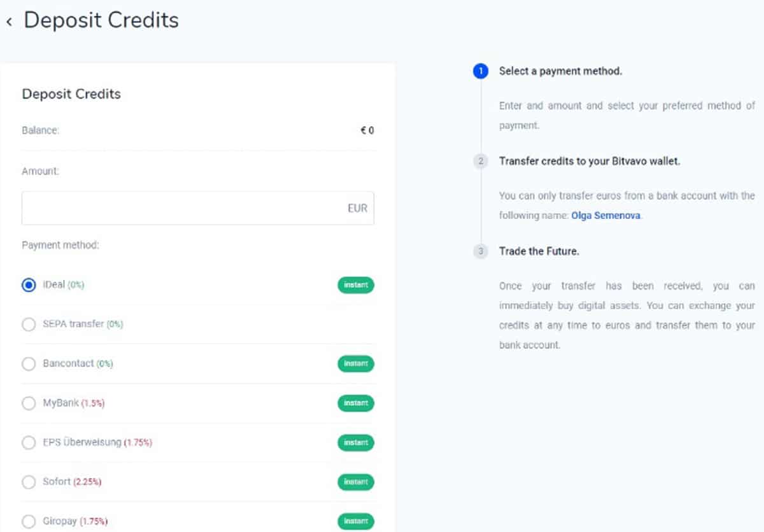Click the instant badge for Sofort
This screenshot has height=532, width=764.
356,482
